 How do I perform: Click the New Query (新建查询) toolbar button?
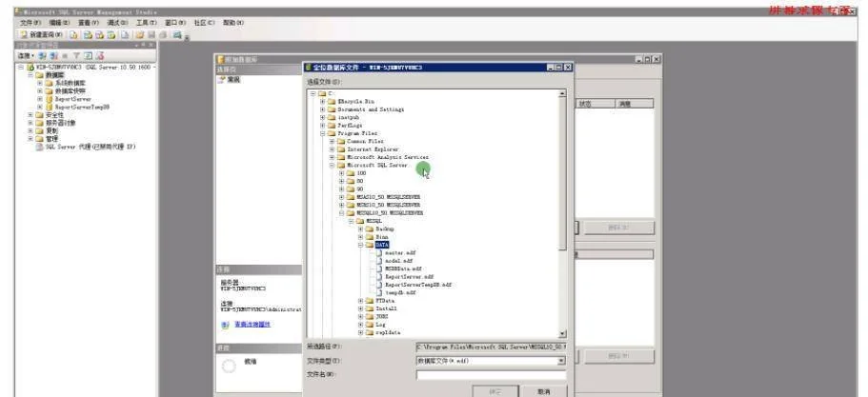click(38, 34)
